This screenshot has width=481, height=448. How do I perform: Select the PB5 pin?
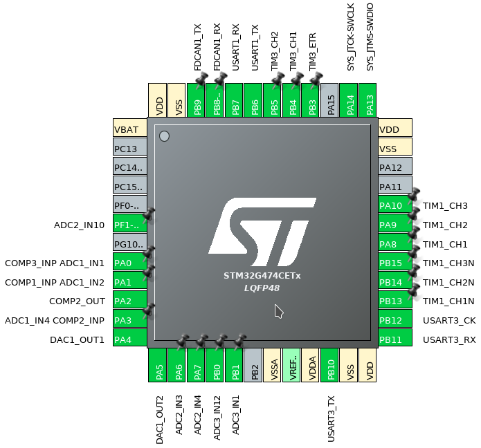273,100
